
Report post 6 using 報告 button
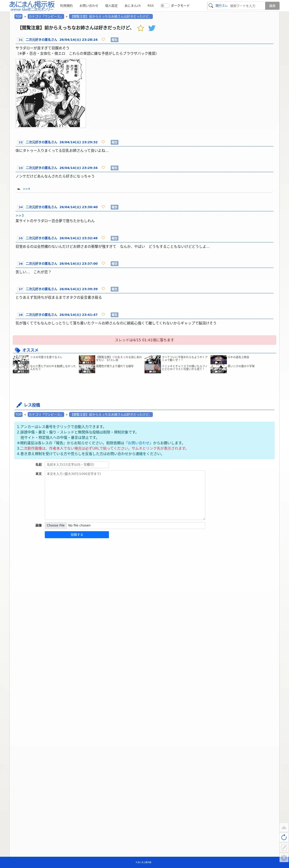115,264
